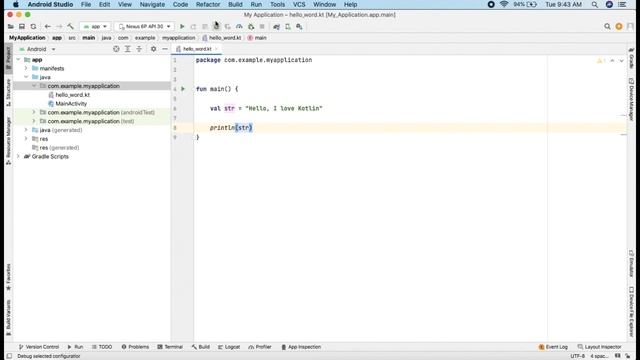This screenshot has width=640, height=360.
Task: Click the macOS Spotlight search icon
Action: coord(595,4)
